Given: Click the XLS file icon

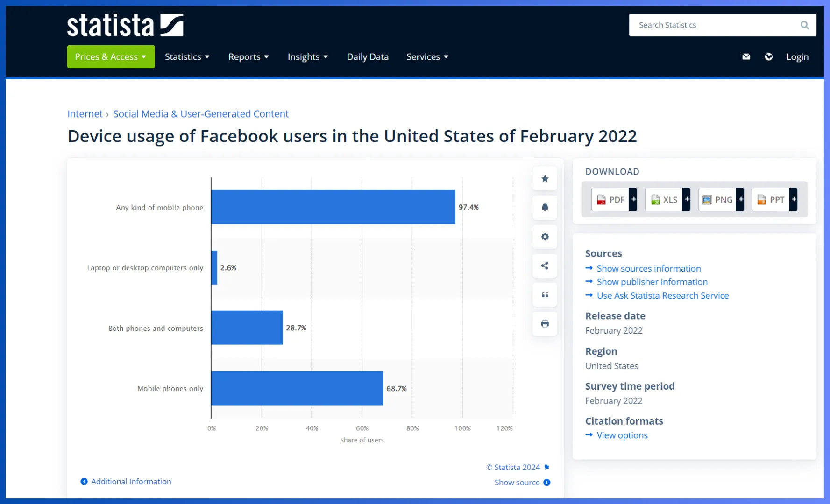Looking at the screenshot, I should pos(655,200).
